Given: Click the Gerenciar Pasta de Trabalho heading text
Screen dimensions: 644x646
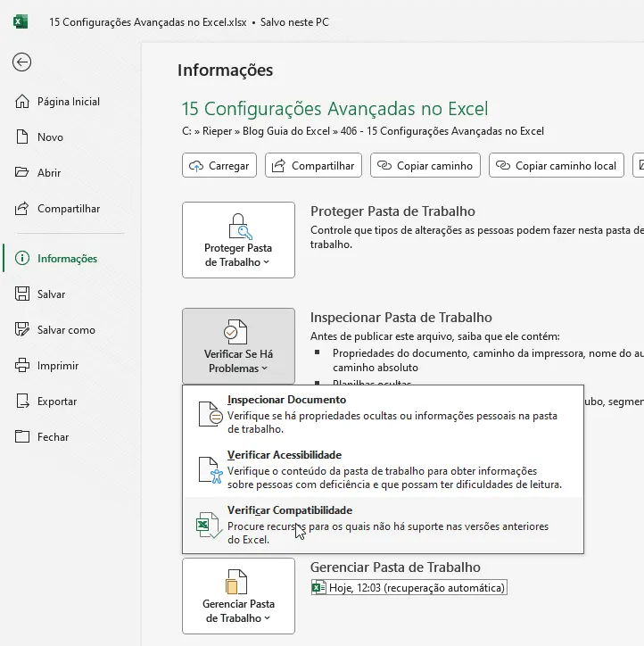Looking at the screenshot, I should 395,567.
